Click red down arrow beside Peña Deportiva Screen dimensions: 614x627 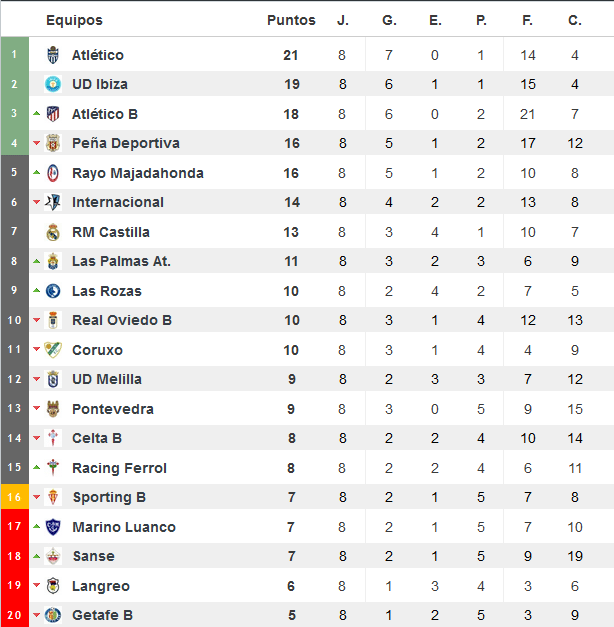pos(36,143)
